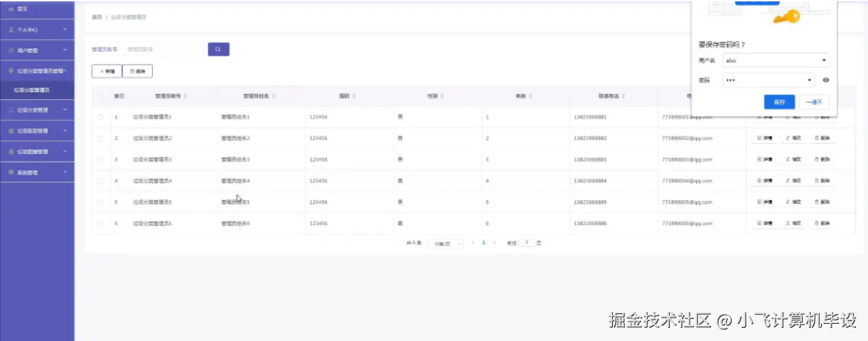Select cell 13823888882 in 联系电话 column
868x341 pixels.
(590, 138)
